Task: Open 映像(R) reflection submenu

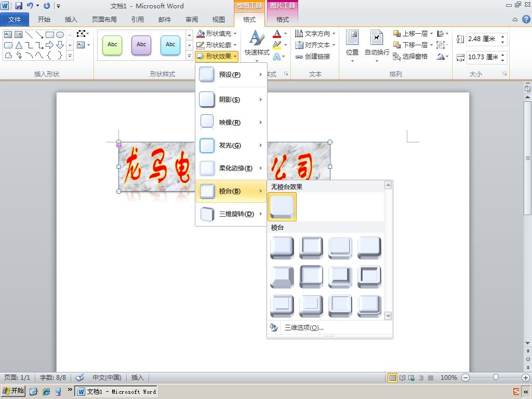Action: click(x=231, y=123)
